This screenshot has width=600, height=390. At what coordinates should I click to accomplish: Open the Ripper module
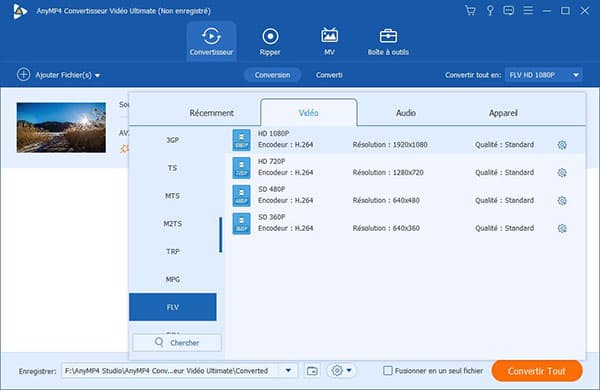270,41
